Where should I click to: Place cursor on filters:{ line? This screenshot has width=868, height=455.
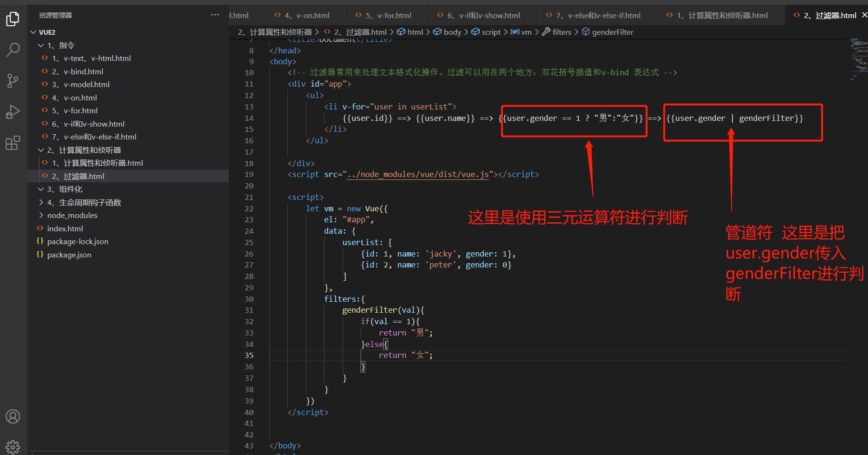pos(344,299)
